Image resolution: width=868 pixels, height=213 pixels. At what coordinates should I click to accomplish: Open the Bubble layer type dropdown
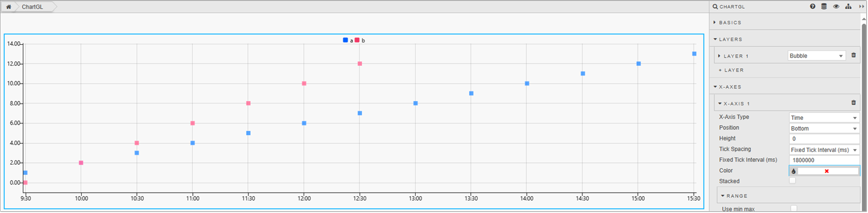coord(816,56)
